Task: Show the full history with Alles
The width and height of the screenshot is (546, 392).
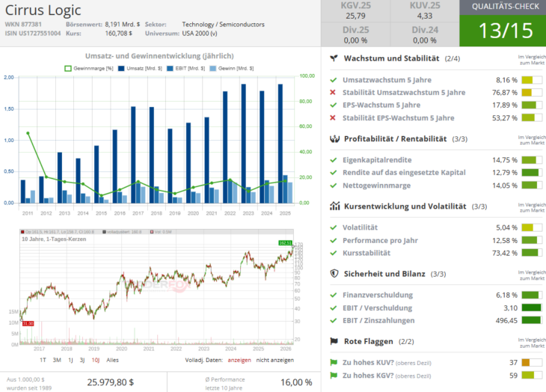Action: (113, 360)
